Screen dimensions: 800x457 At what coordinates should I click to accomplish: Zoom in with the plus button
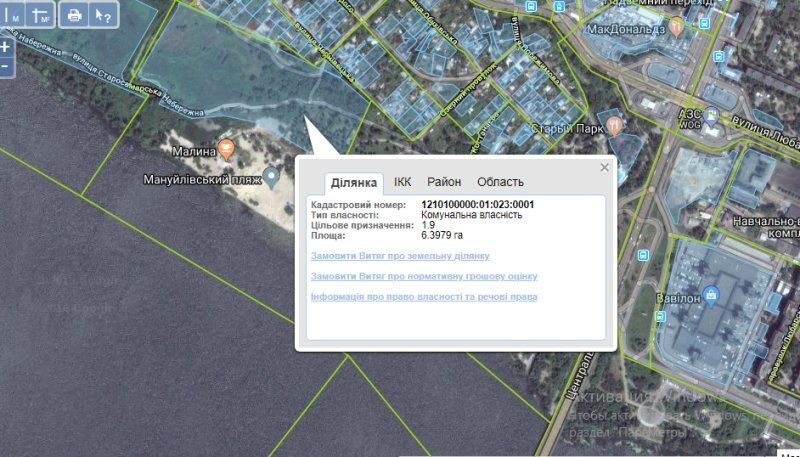(5, 47)
